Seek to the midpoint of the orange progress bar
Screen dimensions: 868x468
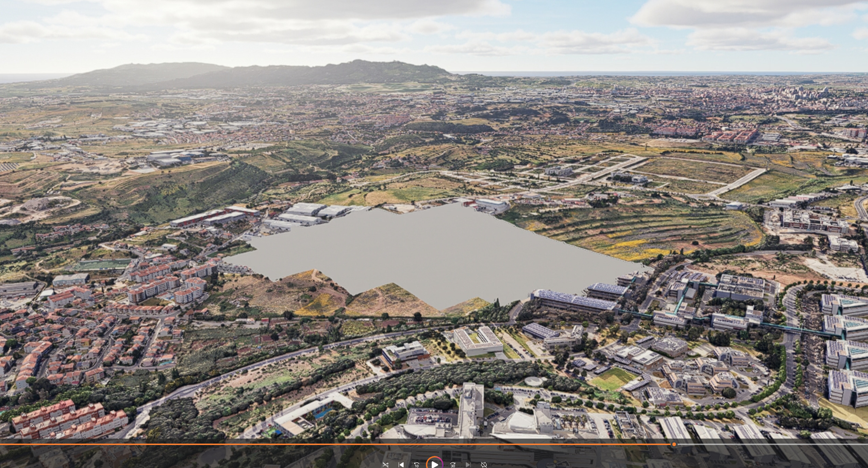point(337,444)
